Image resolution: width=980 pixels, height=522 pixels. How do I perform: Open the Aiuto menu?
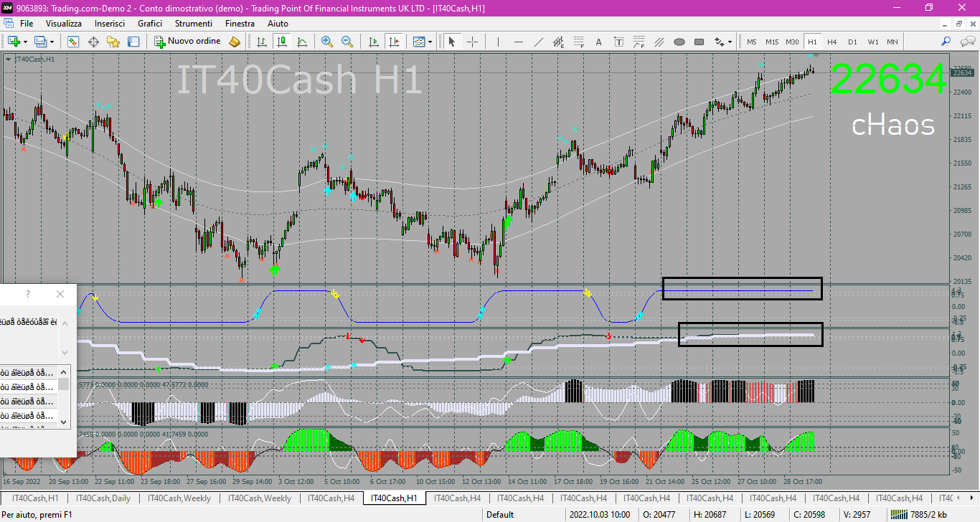(278, 24)
